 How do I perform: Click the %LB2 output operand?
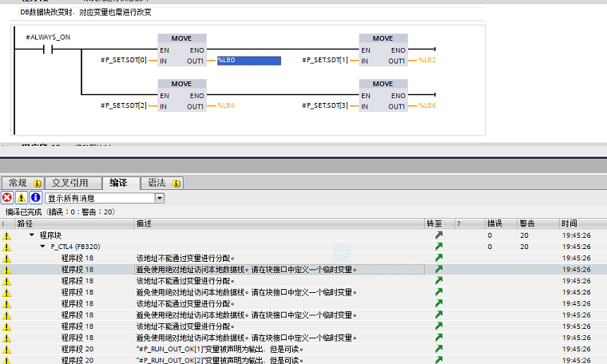[x=427, y=60]
